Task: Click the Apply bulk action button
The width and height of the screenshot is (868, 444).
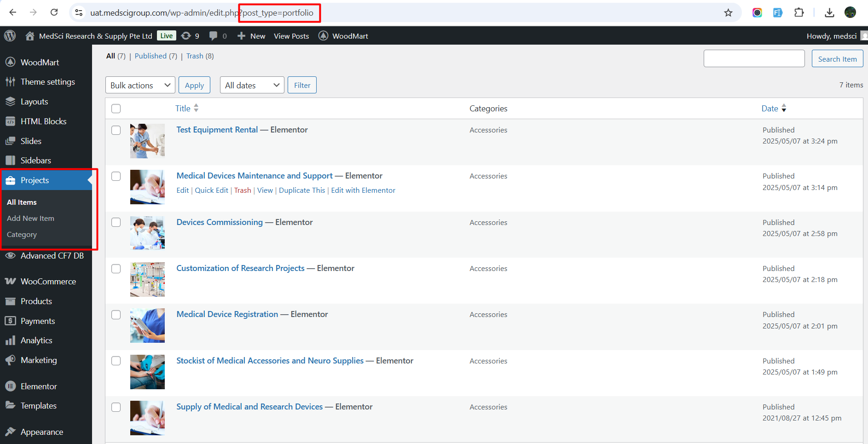Action: (194, 85)
